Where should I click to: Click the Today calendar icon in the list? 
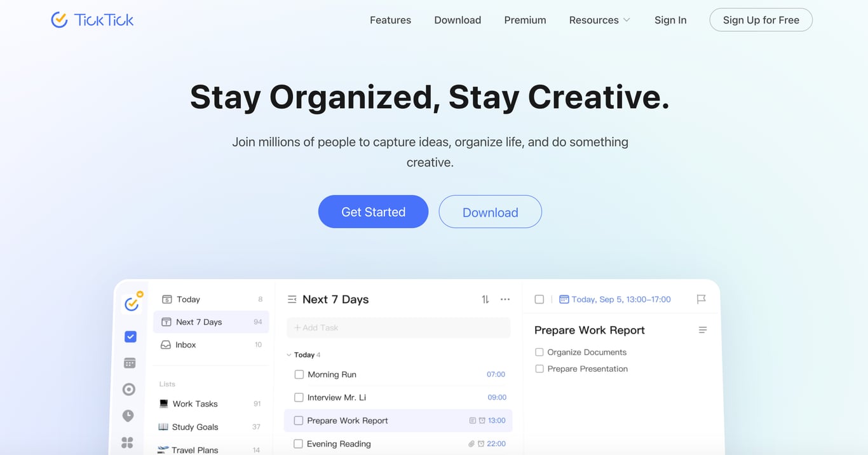167,299
